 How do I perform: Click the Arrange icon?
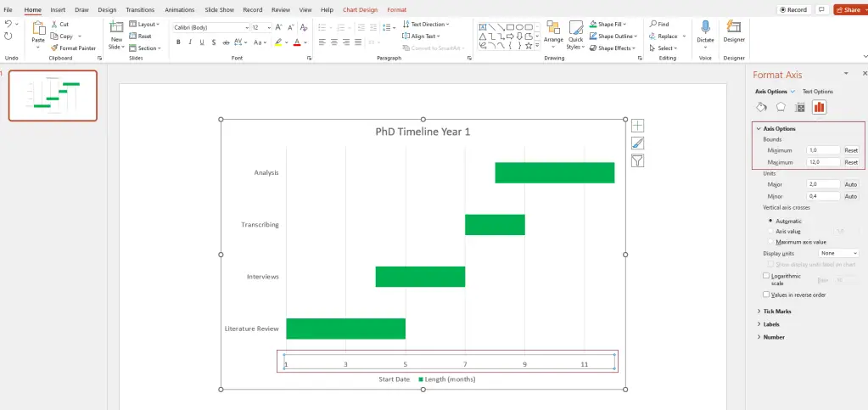(x=553, y=28)
